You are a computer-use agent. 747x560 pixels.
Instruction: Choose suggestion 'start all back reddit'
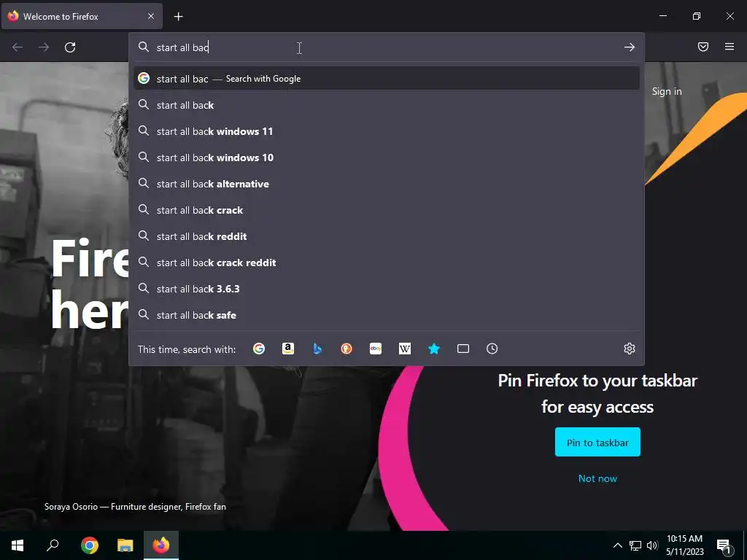click(x=387, y=236)
